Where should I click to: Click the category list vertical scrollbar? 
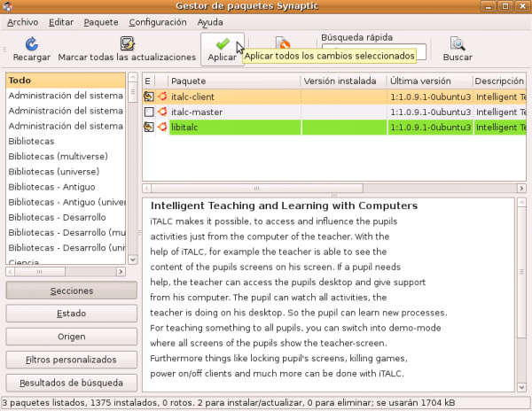click(x=131, y=168)
